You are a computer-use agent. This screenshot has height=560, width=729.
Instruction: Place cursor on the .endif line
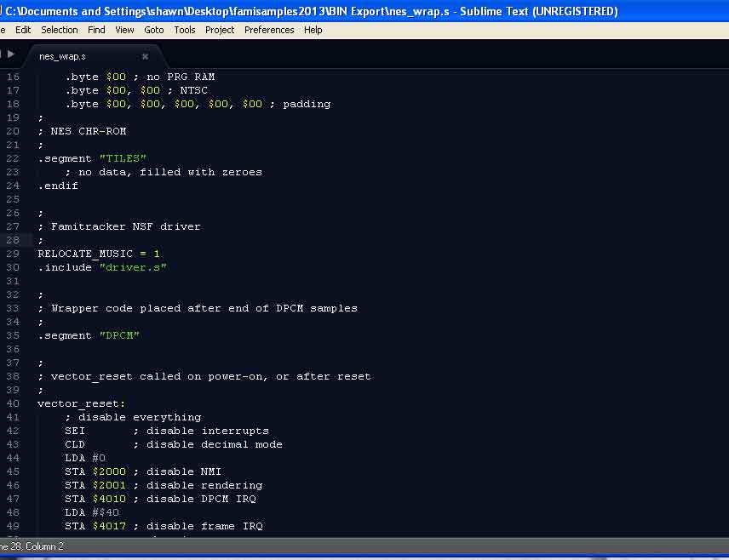[58, 186]
